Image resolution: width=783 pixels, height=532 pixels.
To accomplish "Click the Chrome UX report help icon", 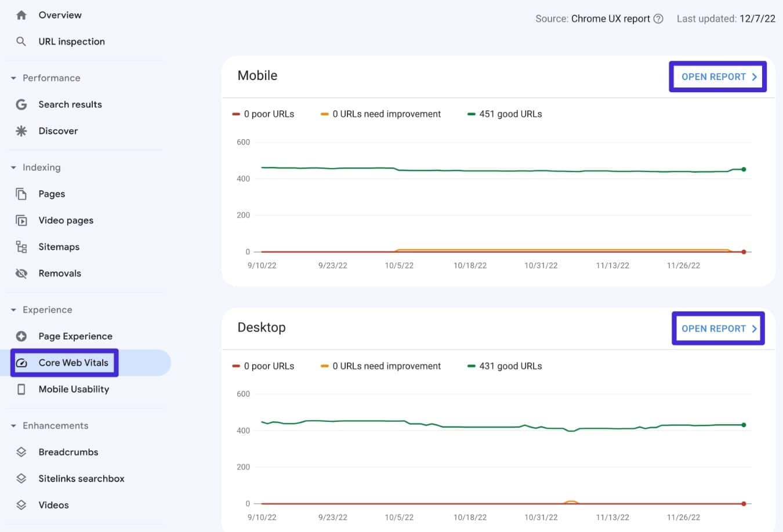I will 658,18.
